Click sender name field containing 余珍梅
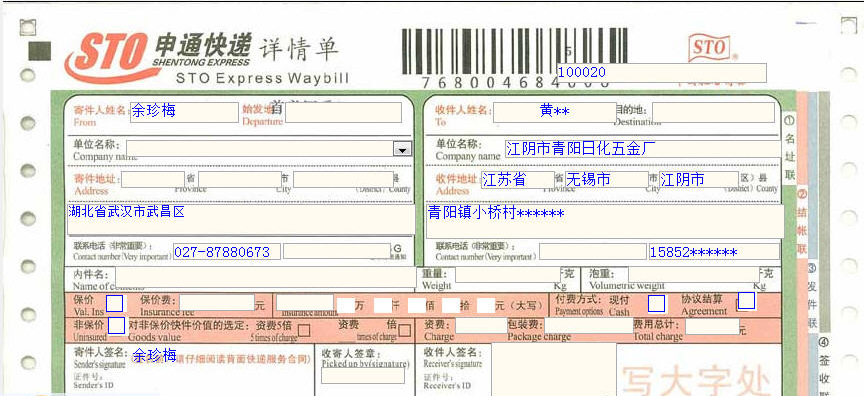Image resolution: width=864 pixels, height=396 pixels. 185,112
